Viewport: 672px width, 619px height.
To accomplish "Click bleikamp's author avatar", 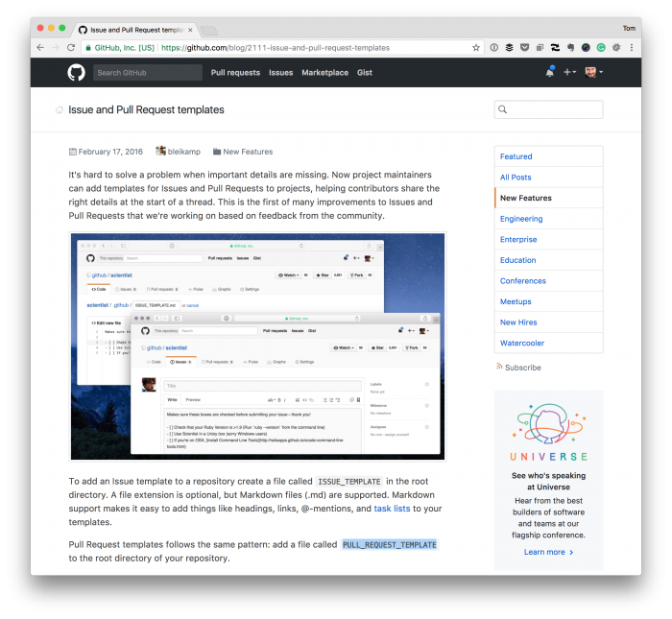I will coord(160,151).
